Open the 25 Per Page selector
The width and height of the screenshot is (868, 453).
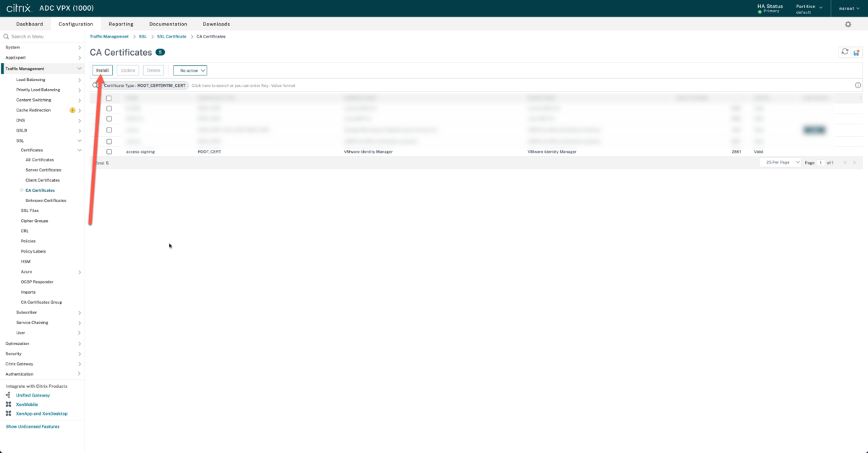(780, 162)
